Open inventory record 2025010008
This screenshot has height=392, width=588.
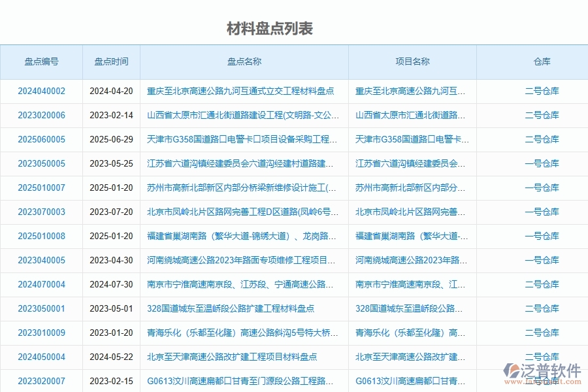(x=42, y=237)
